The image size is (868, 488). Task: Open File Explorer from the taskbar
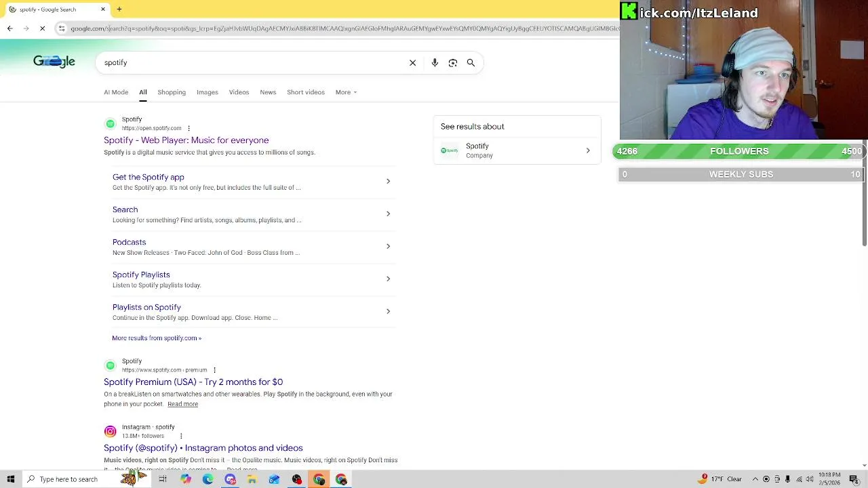[x=252, y=479]
